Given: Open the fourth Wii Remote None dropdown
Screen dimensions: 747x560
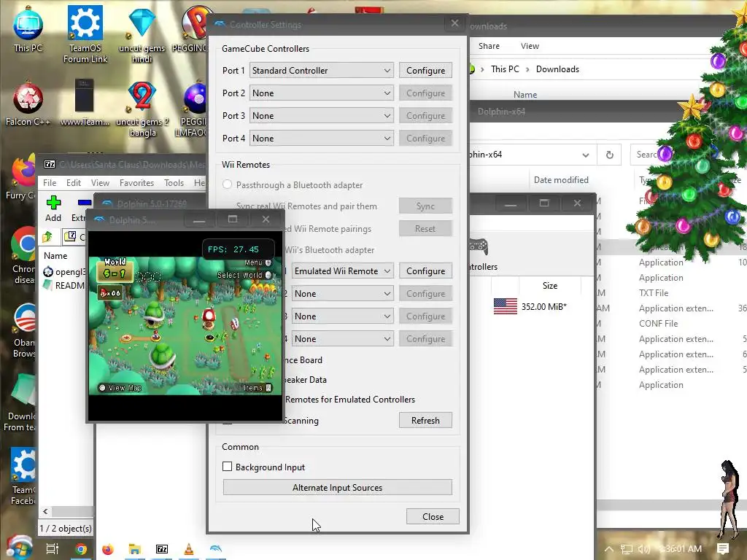Looking at the screenshot, I should point(343,338).
